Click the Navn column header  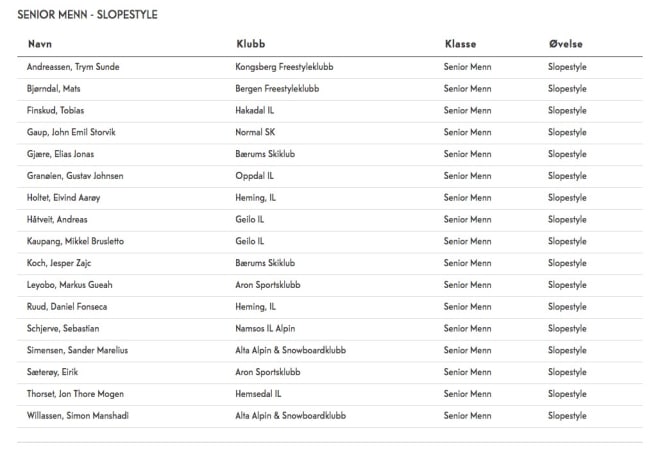(40, 44)
